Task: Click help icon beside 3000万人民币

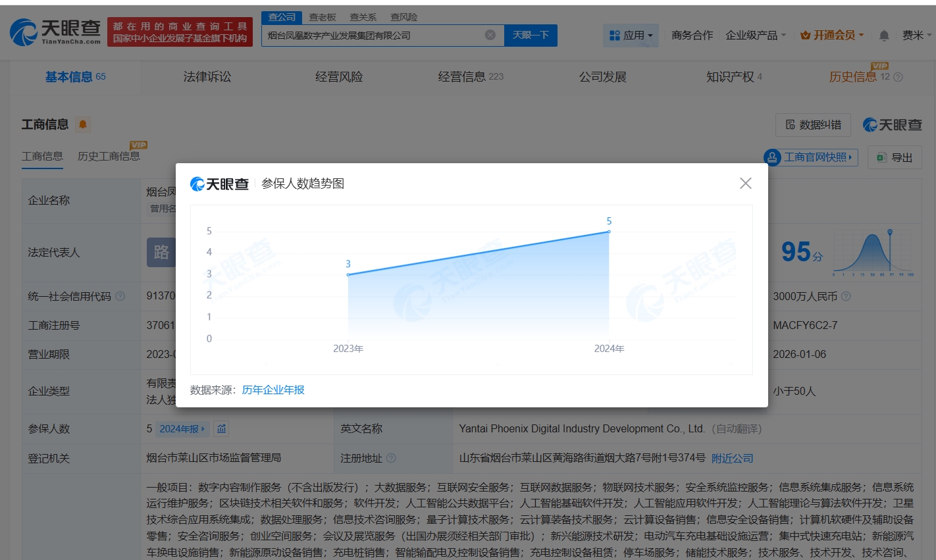Action: 846,296
